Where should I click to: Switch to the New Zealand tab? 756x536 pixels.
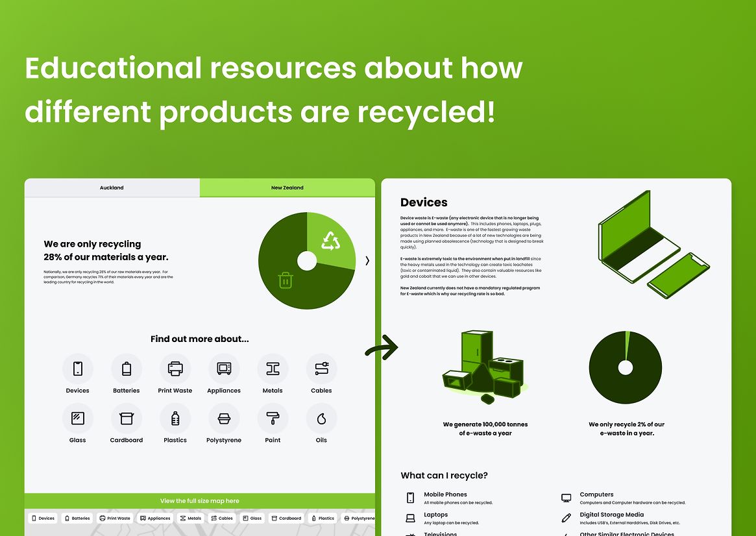click(x=287, y=188)
